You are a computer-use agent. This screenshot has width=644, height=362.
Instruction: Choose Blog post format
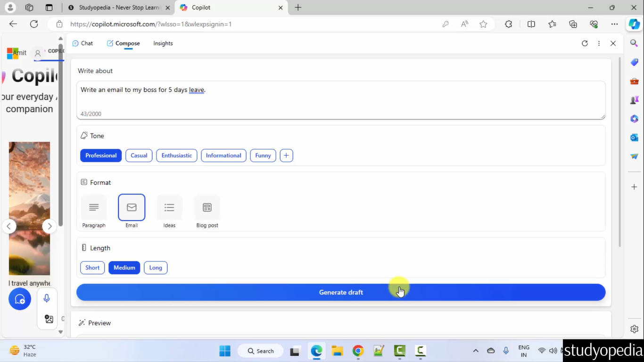(207, 212)
